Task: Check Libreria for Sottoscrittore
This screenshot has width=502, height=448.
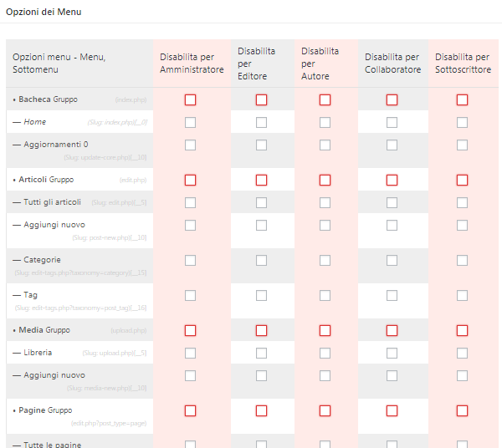Action: tap(462, 353)
